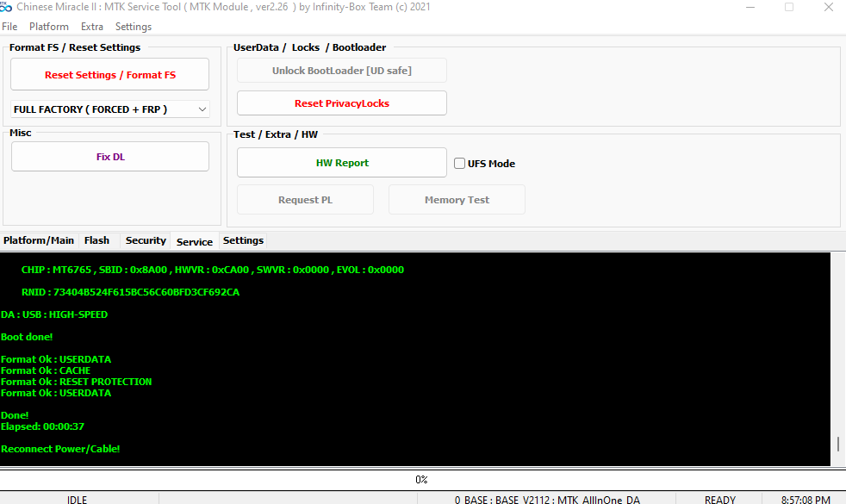Open the File menu
This screenshot has height=504, width=846.
pos(9,27)
